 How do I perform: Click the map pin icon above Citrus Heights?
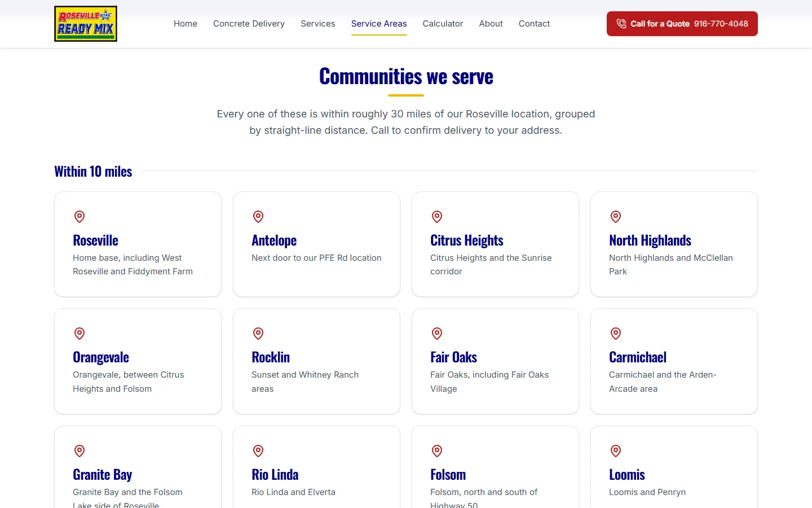pos(437,217)
